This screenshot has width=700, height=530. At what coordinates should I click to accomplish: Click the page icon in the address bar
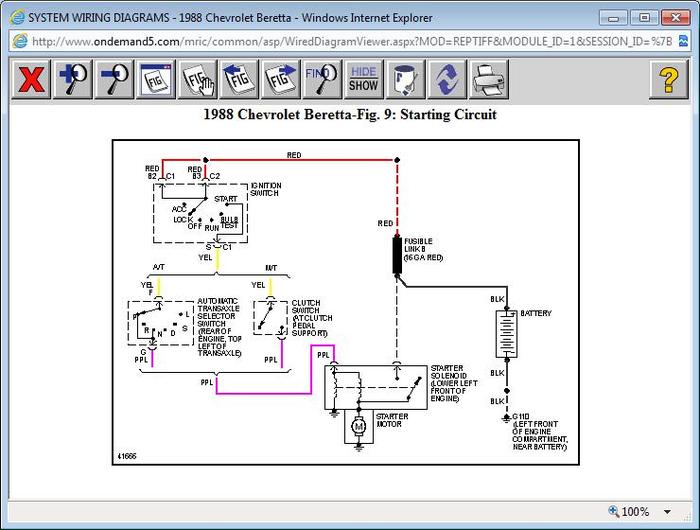20,41
